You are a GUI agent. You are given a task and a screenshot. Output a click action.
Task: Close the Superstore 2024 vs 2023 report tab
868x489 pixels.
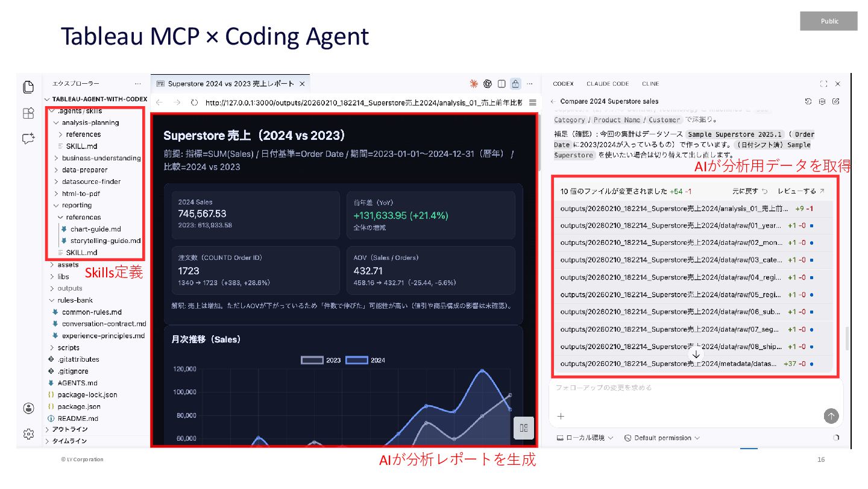coord(302,84)
